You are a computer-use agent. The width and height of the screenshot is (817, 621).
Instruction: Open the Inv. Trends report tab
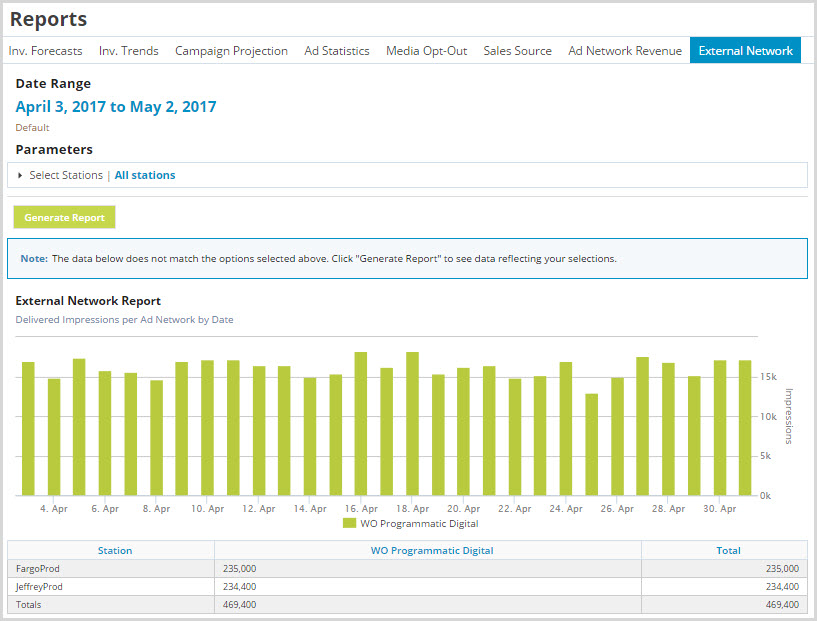[128, 50]
